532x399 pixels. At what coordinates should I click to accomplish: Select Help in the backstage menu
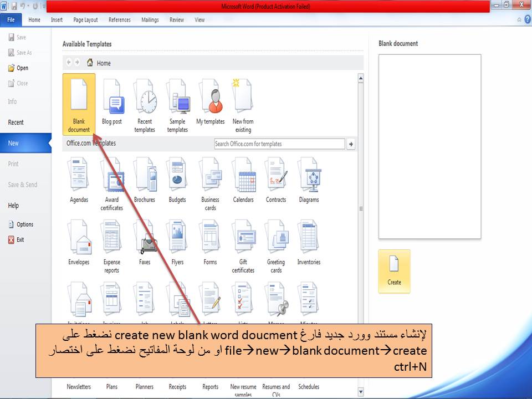tap(13, 205)
